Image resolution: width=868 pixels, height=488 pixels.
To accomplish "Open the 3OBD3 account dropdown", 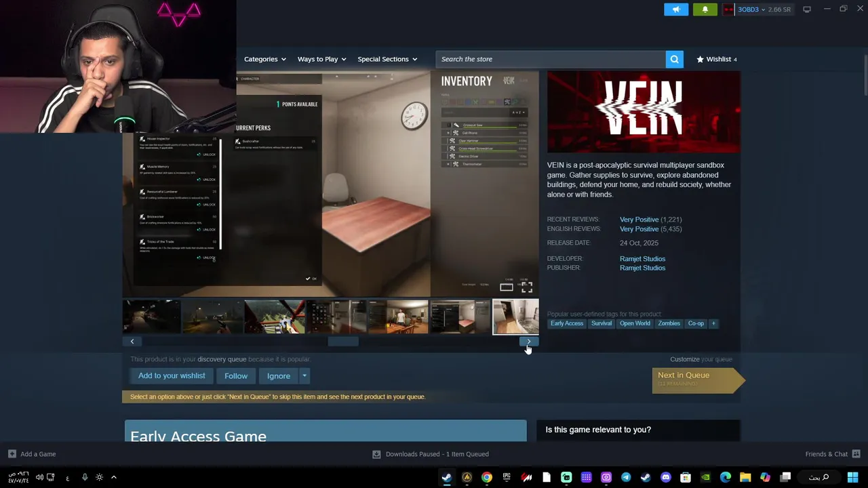I will click(x=751, y=9).
